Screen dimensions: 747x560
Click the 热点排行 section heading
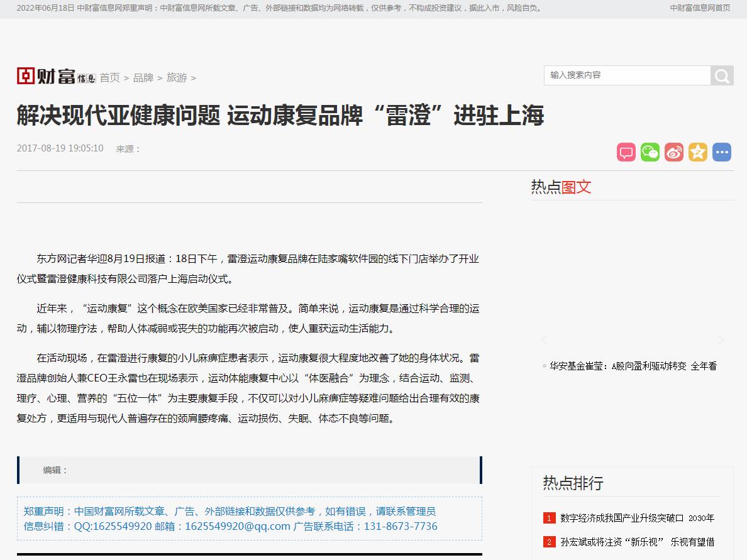(x=573, y=483)
